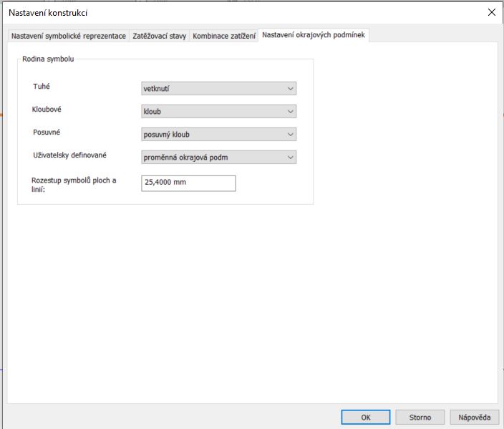This screenshot has height=429, width=504.
Task: Switch to Nastavení symbolické reprezentace tab
Action: (x=68, y=36)
